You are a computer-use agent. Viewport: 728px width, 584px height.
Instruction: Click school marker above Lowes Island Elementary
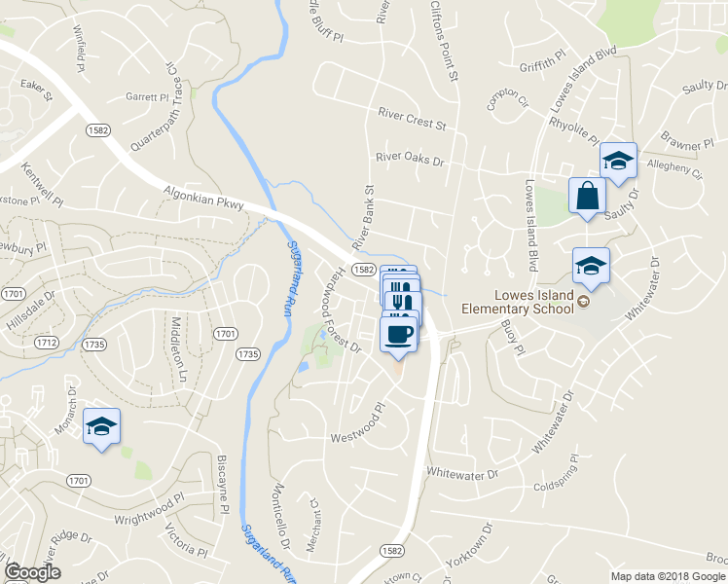591,267
